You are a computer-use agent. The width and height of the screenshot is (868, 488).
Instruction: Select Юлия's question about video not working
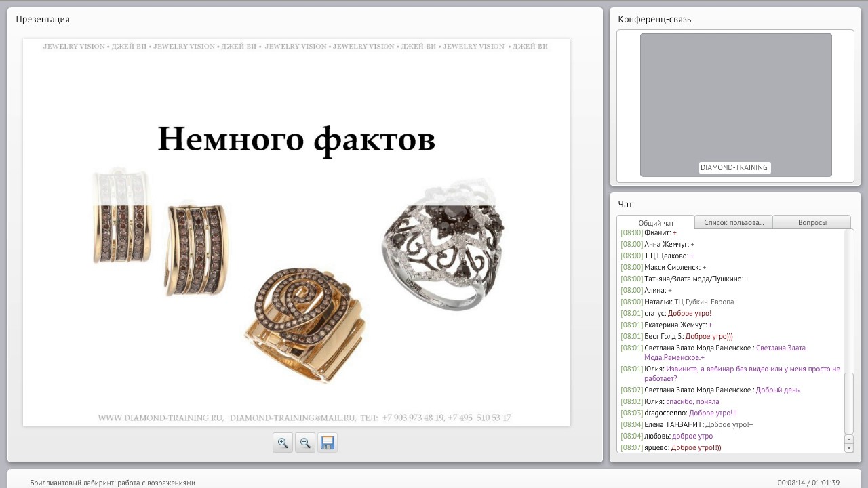730,373
